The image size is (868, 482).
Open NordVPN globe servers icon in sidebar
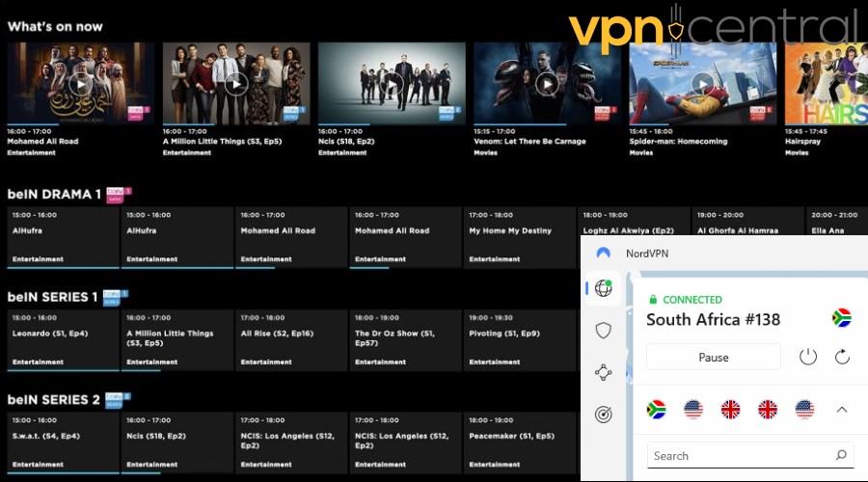604,288
